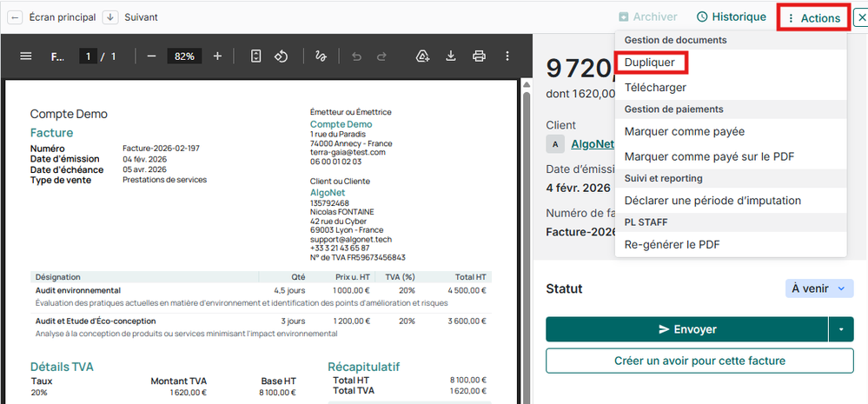Screen dimensions: 868x404
Task: Open PDF viewer more options menu
Action: pyautogui.click(x=507, y=56)
